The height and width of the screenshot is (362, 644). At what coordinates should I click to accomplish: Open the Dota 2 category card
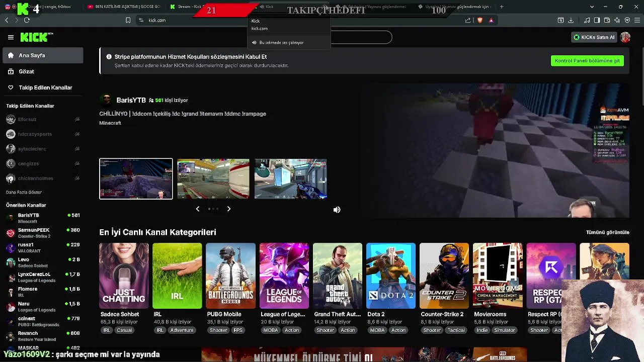tap(391, 276)
